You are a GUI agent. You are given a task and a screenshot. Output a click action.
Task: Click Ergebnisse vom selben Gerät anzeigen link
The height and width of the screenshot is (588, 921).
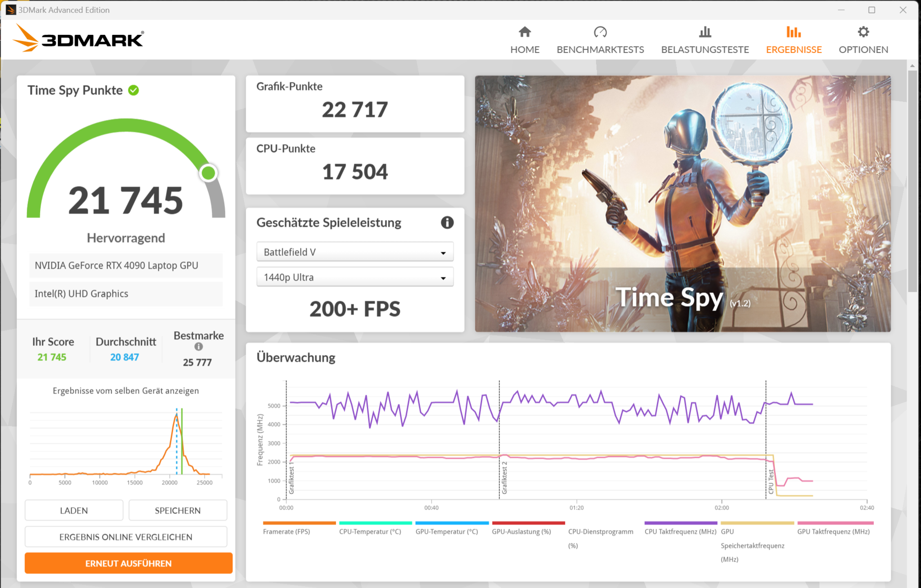pos(126,391)
